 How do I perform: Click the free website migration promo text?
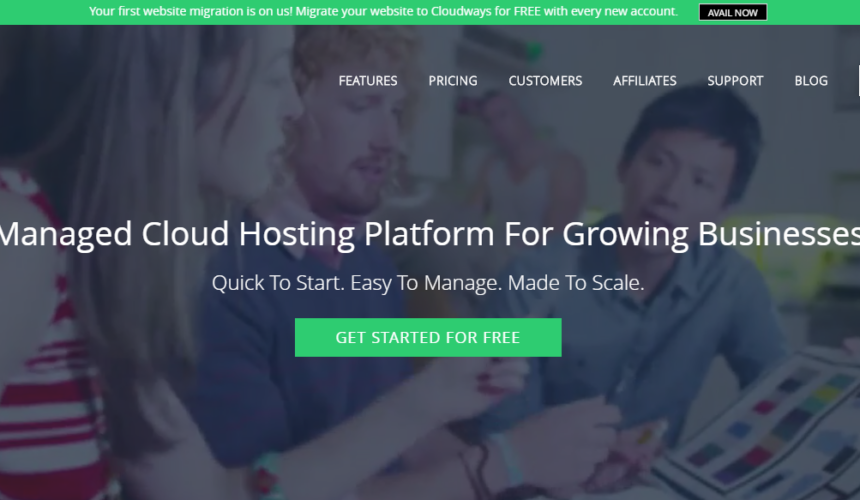tap(383, 12)
